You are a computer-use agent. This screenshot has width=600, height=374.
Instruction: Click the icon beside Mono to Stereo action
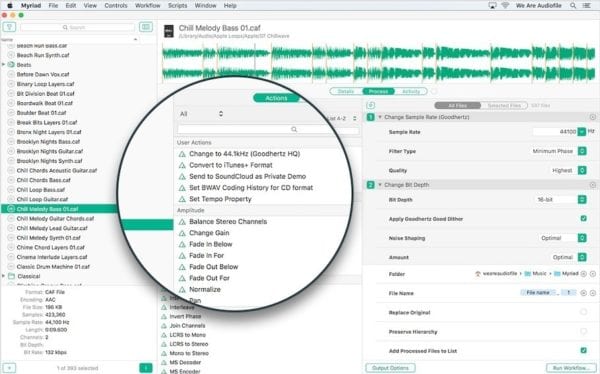pos(164,353)
